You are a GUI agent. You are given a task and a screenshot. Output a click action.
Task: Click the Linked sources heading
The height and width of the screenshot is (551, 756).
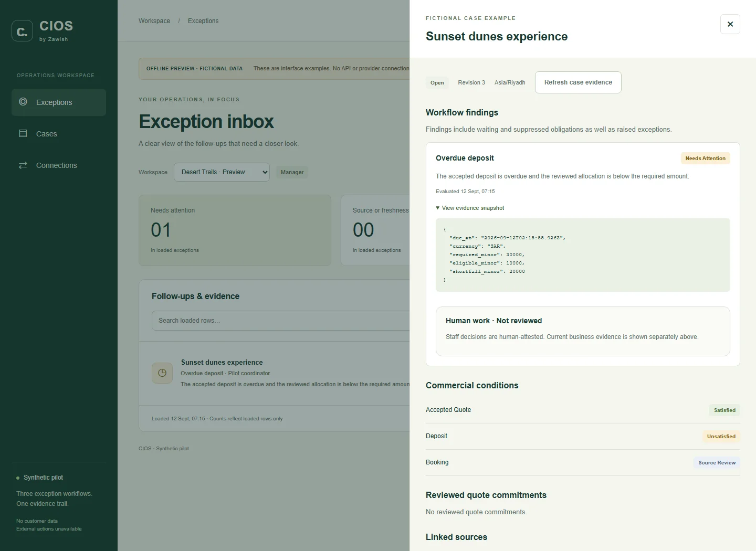[x=456, y=537]
